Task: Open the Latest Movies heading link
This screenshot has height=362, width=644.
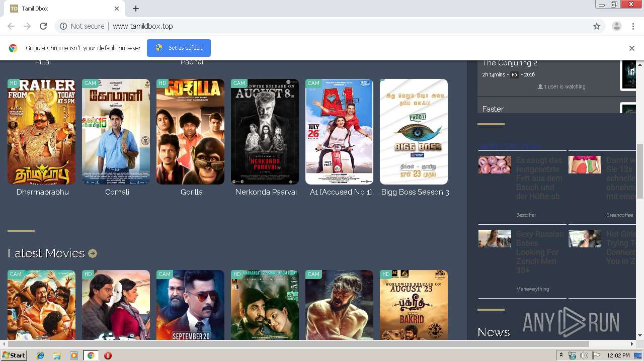Action: pos(46,253)
